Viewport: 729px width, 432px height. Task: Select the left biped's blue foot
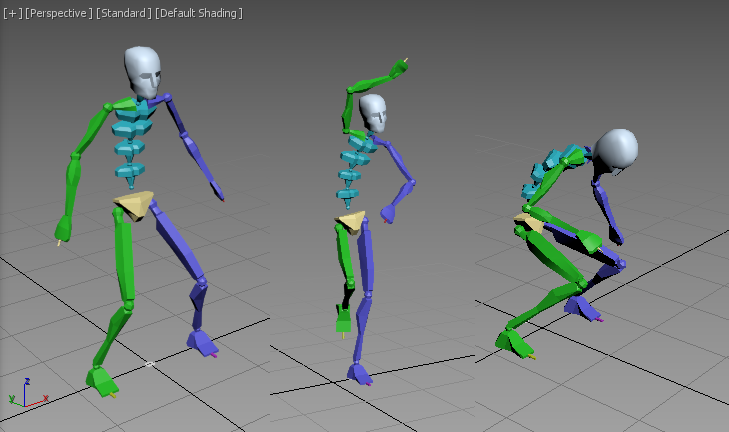click(201, 343)
